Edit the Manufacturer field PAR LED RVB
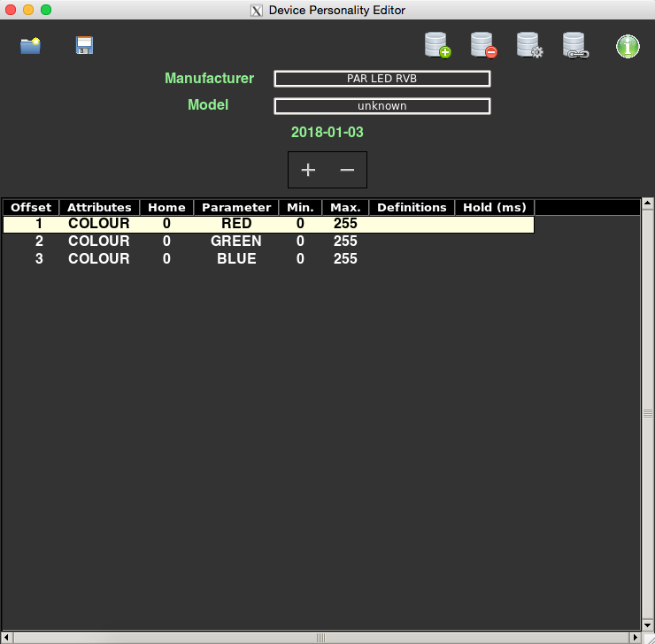Screen dimensions: 655x644 (x=381, y=79)
